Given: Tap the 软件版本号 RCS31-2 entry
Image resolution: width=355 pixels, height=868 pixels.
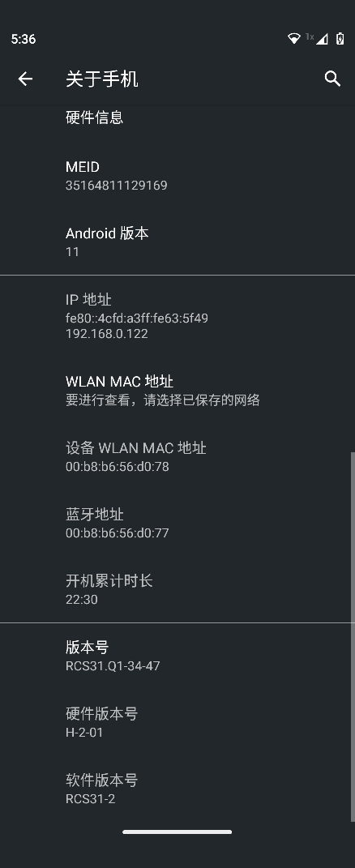Looking at the screenshot, I should click(x=177, y=789).
